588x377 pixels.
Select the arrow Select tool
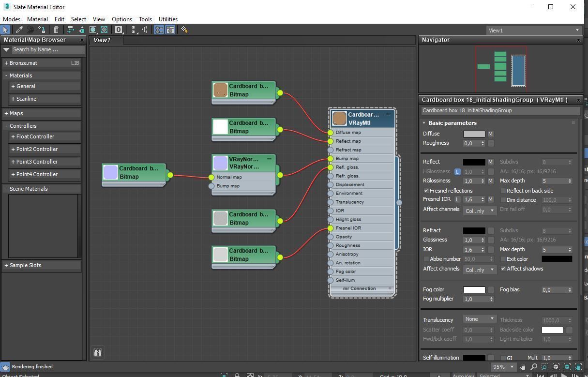click(5, 30)
